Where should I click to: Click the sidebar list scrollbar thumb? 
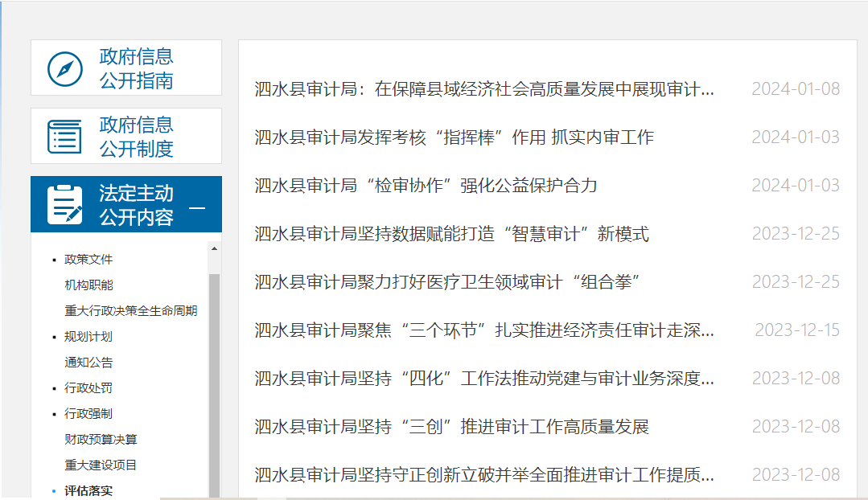pos(214,386)
